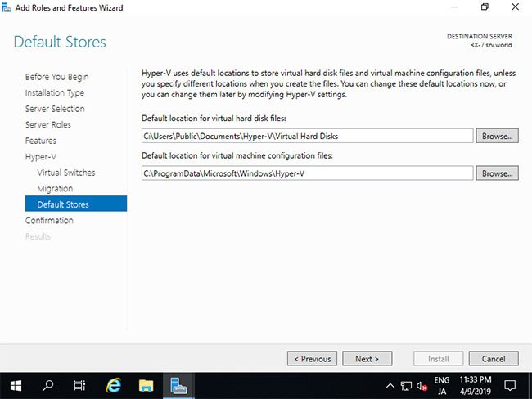Launch Internet Explorer from taskbar
Viewport: 532px width, 399px height.
[x=113, y=385]
